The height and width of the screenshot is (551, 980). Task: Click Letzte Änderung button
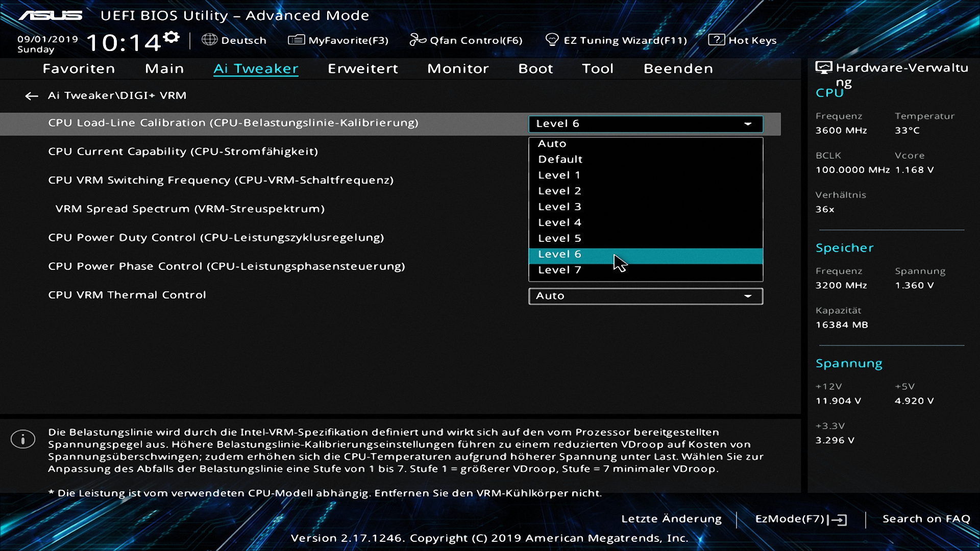click(671, 519)
